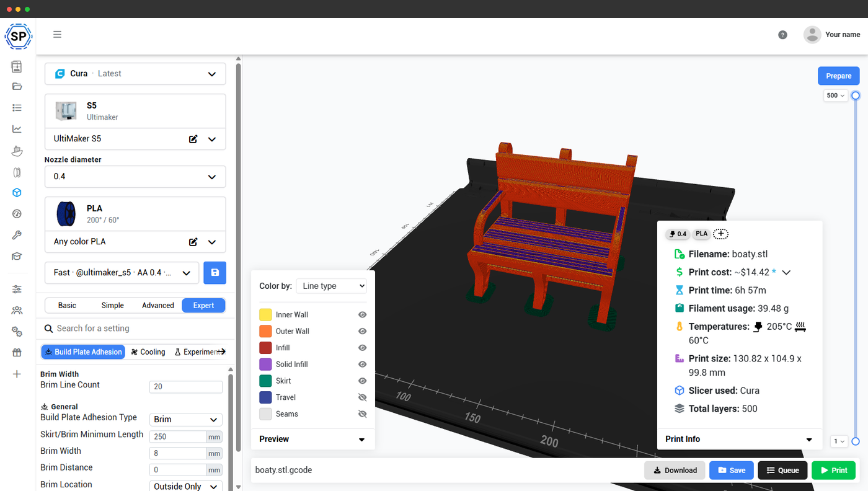
Task: Open the graduation cap school icon
Action: 17,256
